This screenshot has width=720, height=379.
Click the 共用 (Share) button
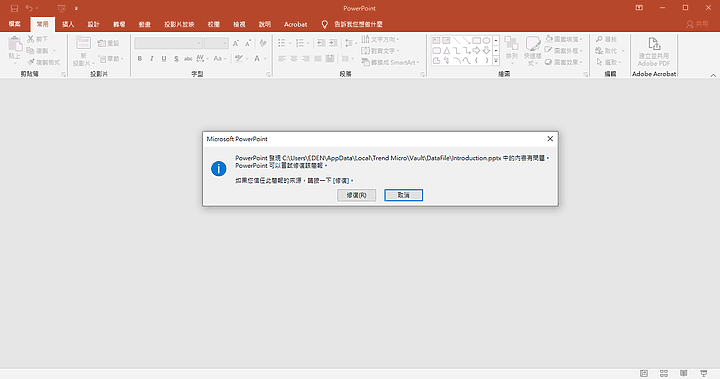coord(697,24)
